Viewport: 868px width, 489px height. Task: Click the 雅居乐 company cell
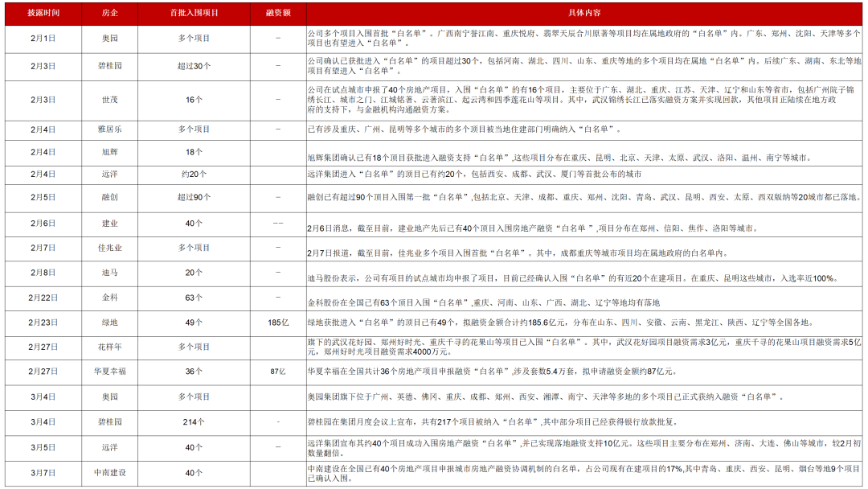point(109,129)
